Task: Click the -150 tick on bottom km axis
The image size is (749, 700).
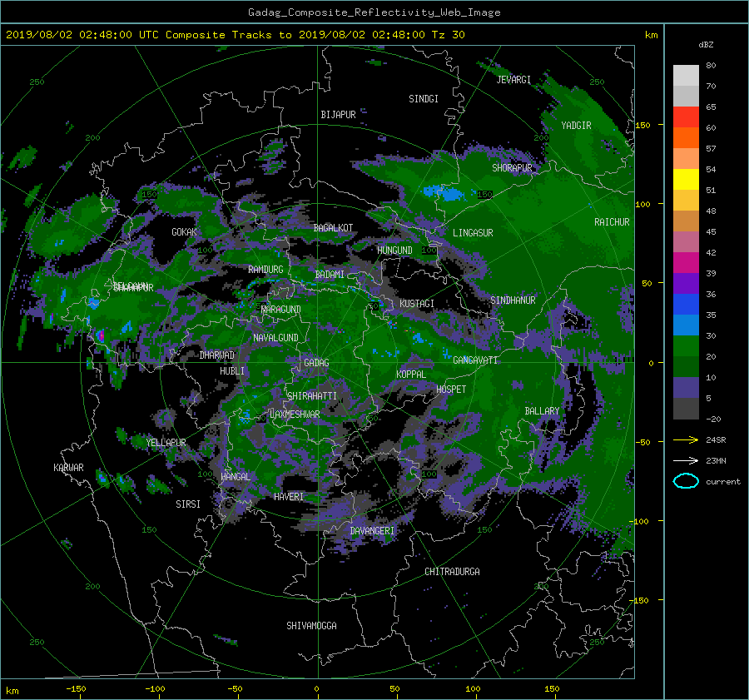Action: click(76, 689)
